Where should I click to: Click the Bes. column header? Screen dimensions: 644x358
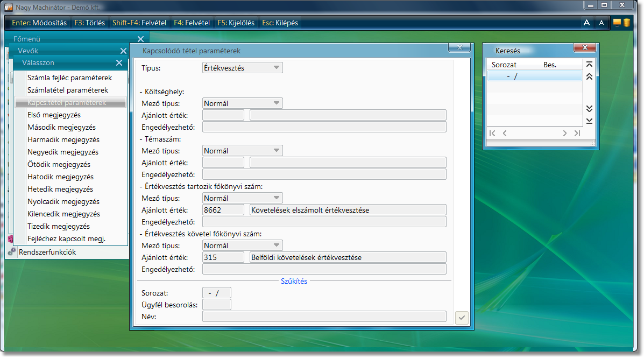pyautogui.click(x=549, y=65)
